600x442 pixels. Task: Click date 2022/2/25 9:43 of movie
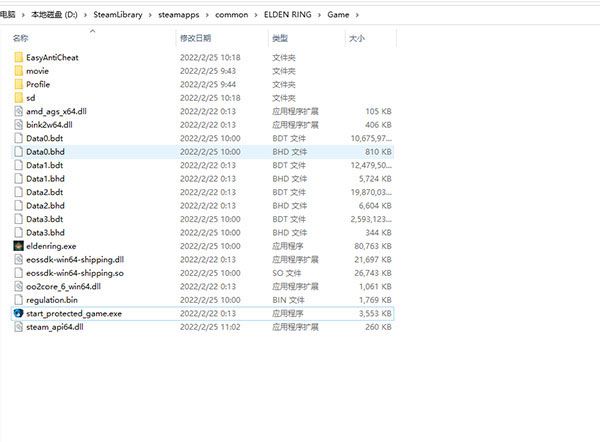pos(208,71)
